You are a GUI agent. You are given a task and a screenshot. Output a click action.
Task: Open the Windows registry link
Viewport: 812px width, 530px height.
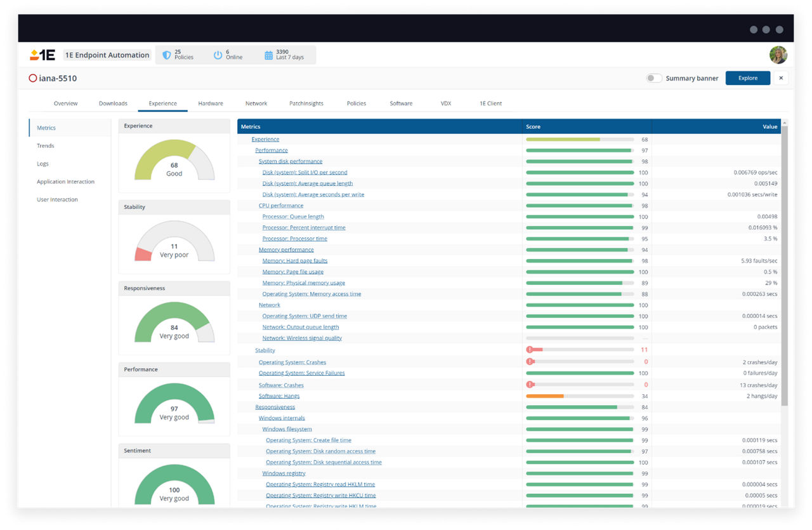click(284, 474)
